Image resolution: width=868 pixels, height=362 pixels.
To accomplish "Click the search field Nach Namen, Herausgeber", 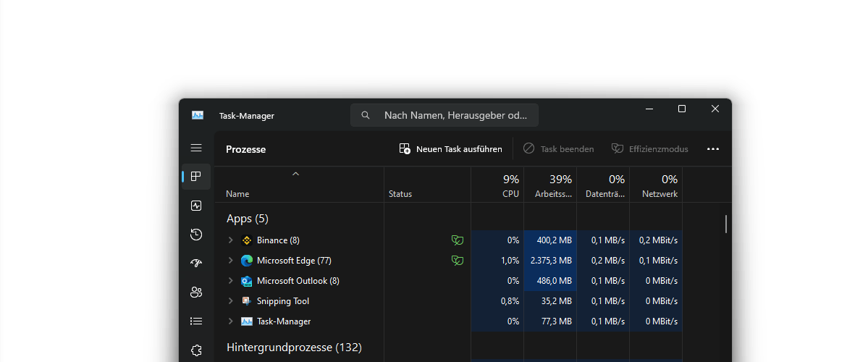I will [444, 115].
